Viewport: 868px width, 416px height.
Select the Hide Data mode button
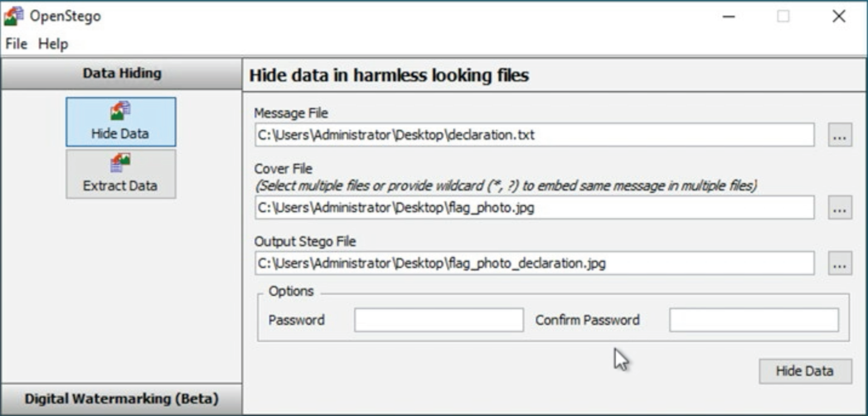121,122
